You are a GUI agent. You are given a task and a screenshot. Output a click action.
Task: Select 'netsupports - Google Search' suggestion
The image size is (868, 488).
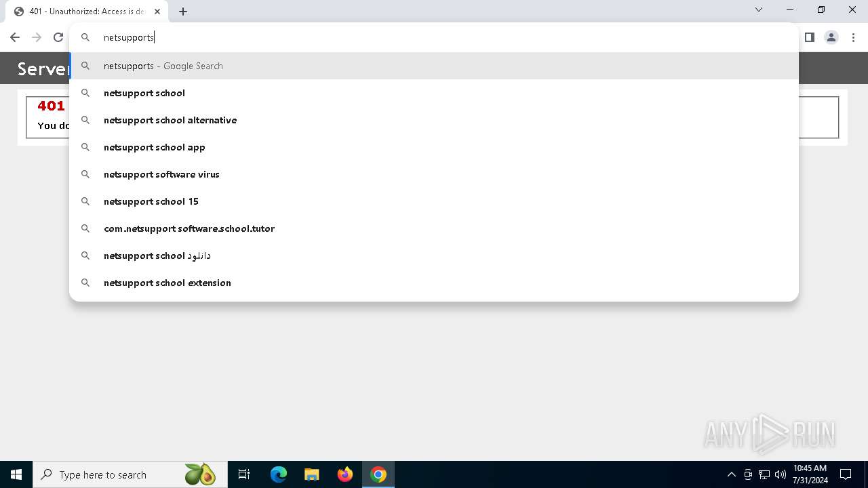(434, 66)
